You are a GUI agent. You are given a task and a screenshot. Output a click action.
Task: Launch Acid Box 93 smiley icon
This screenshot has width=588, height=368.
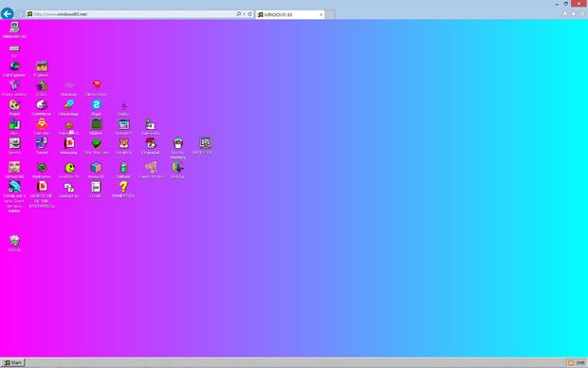pyautogui.click(x=69, y=170)
